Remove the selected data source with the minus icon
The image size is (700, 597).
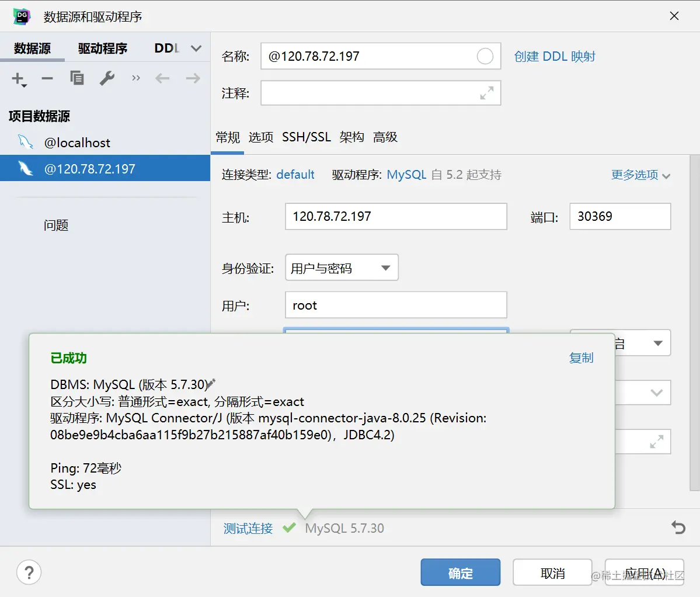(x=47, y=79)
